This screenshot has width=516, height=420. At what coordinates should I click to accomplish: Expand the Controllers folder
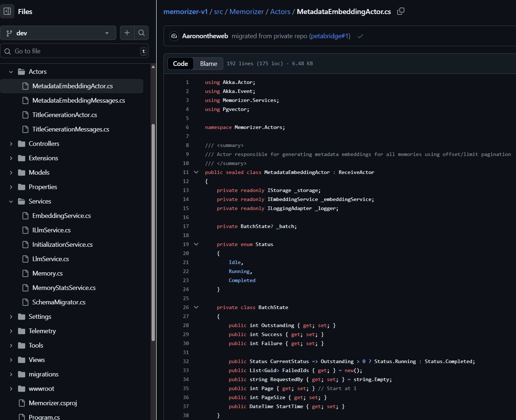[x=11, y=144]
